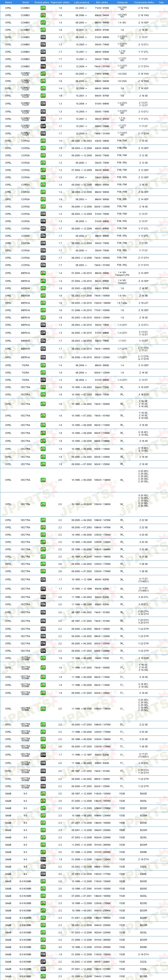This screenshot has height=980, width=168.
Task: Click ON icon in MERIVA Y 17 DT row
Action: 43,341
